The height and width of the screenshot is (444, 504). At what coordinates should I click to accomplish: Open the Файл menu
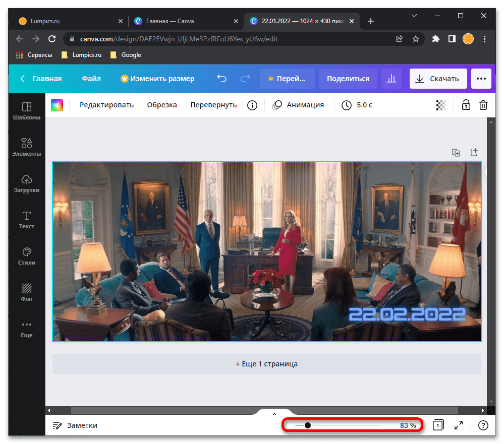point(91,78)
